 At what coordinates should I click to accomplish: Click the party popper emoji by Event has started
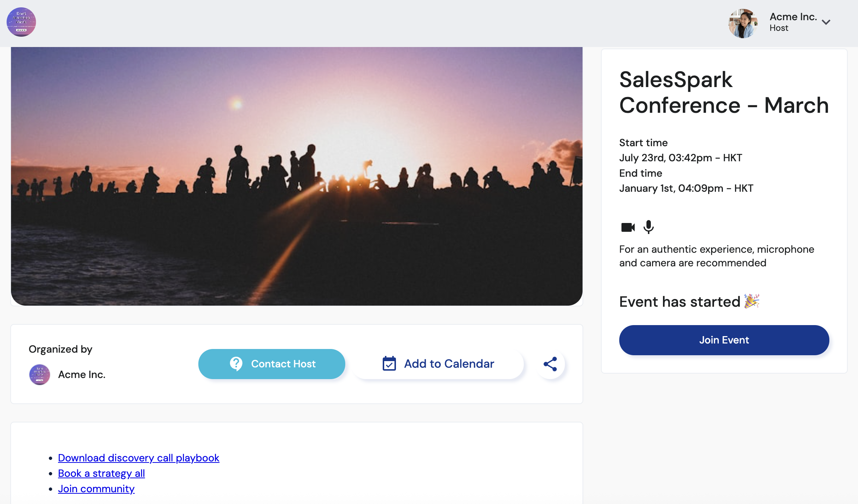point(751,301)
